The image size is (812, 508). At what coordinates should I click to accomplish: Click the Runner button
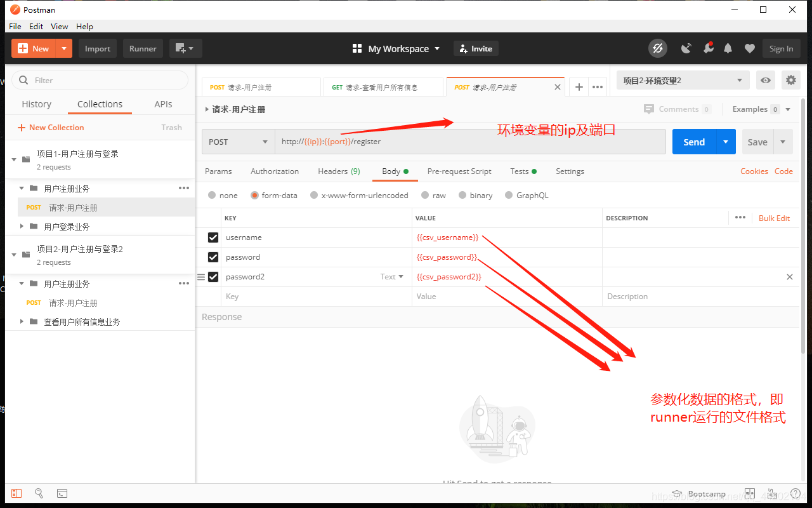pos(143,48)
